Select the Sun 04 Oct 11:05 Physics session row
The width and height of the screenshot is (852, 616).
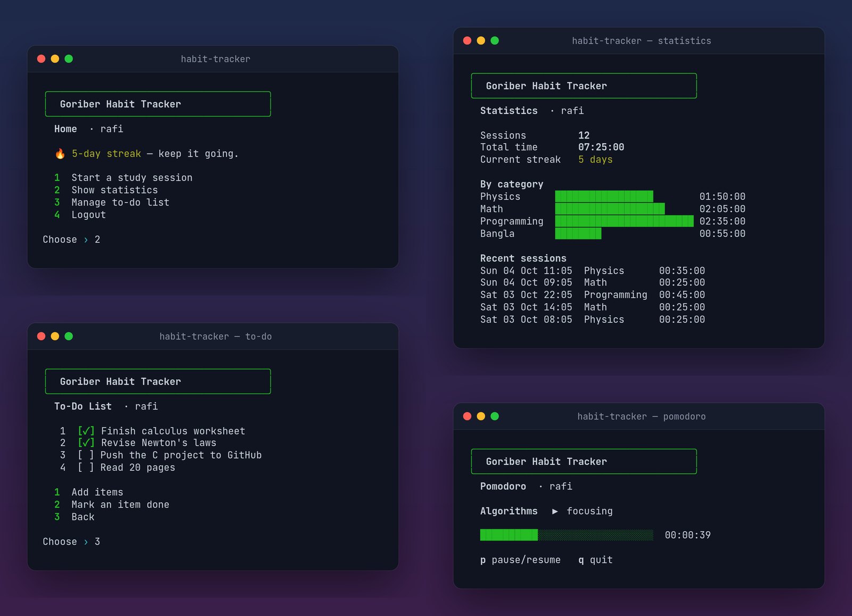[x=593, y=270]
